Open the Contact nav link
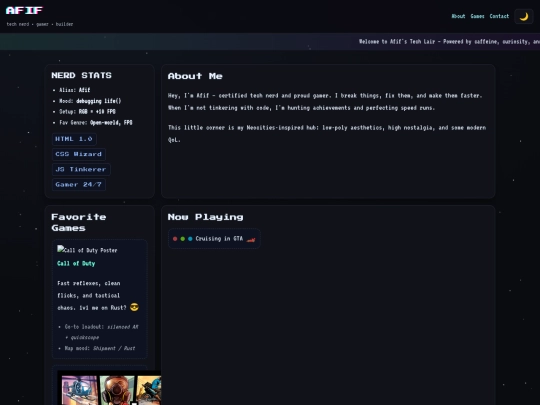540x405 pixels. [x=499, y=16]
